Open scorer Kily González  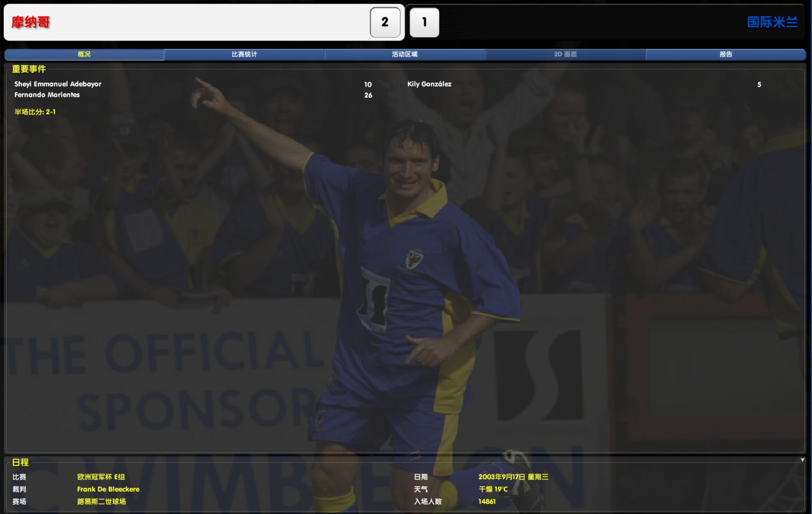(429, 84)
